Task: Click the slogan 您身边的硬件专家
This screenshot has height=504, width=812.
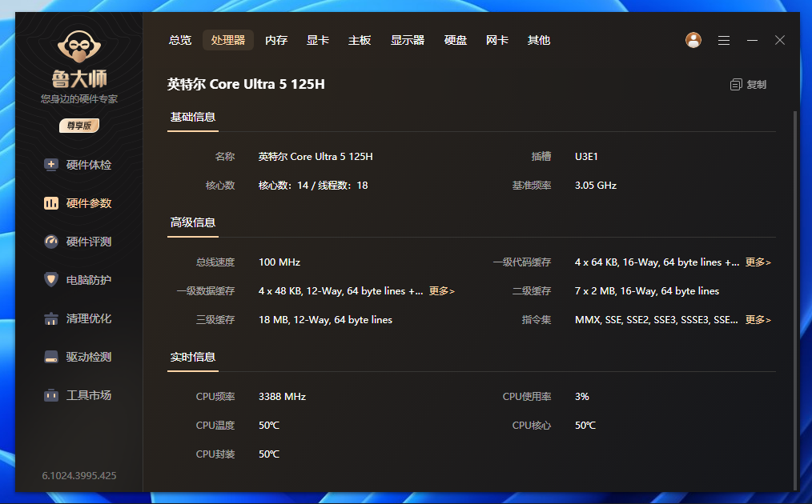Action: pos(79,99)
